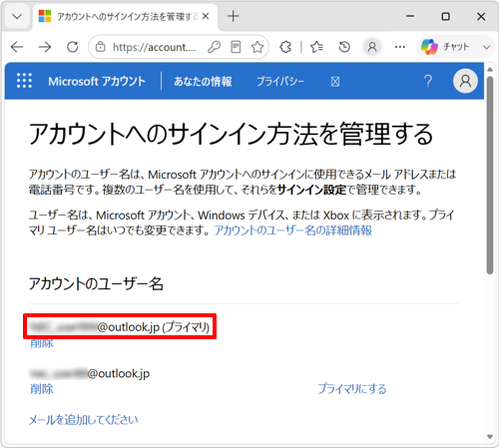The width and height of the screenshot is (499, 448).
Task: Open the browser profile icon
Action: 372,47
